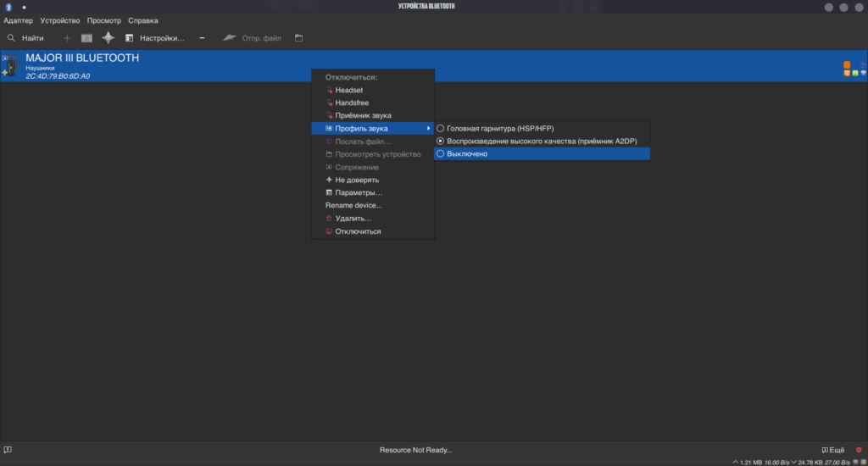Click the minus remove-device toolbar icon
This screenshot has height=466, width=868.
(x=202, y=38)
